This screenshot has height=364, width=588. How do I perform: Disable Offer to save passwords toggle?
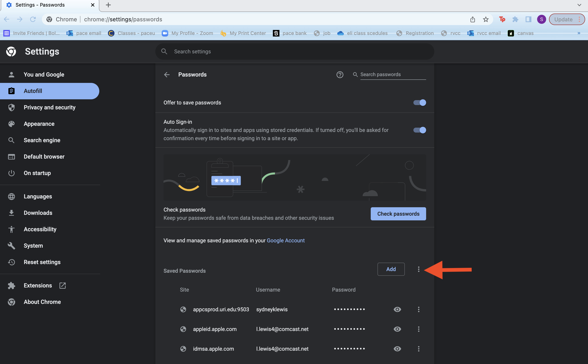tap(420, 103)
